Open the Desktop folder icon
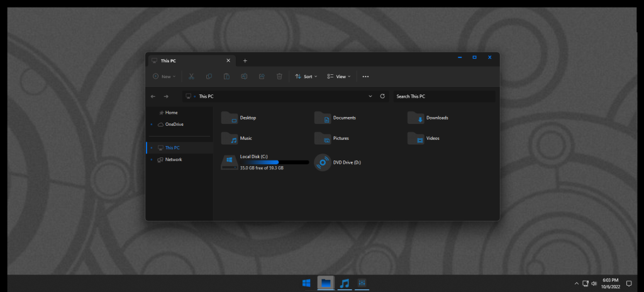Screen dimensions: 644x292 click(230, 118)
